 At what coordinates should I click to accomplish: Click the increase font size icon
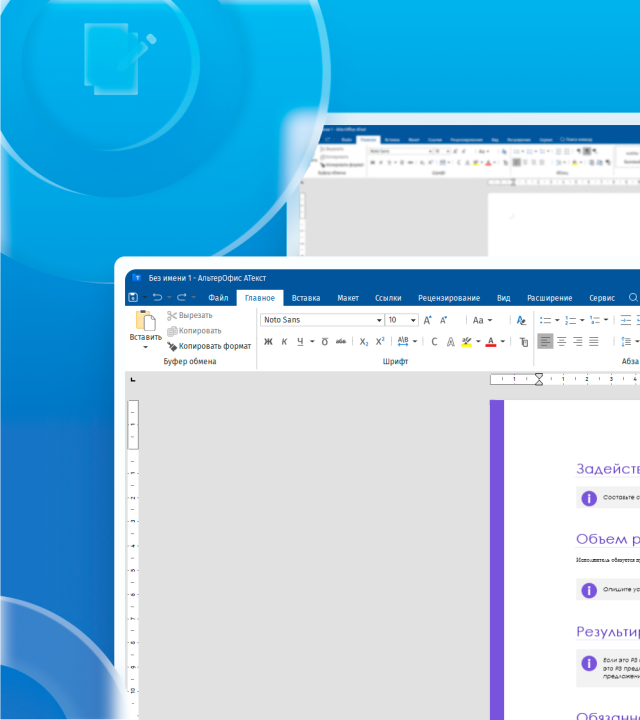[x=428, y=320]
